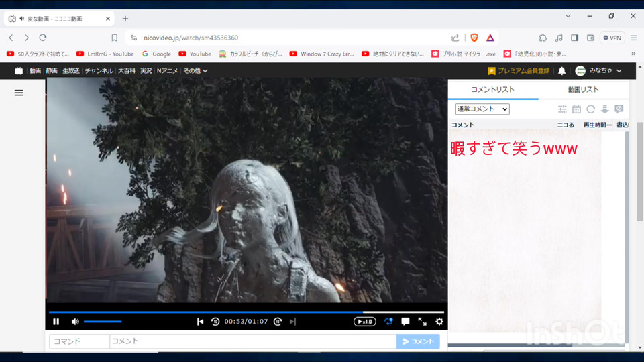644x362 pixels.
Task: Reload the comment list
Action: [590, 109]
